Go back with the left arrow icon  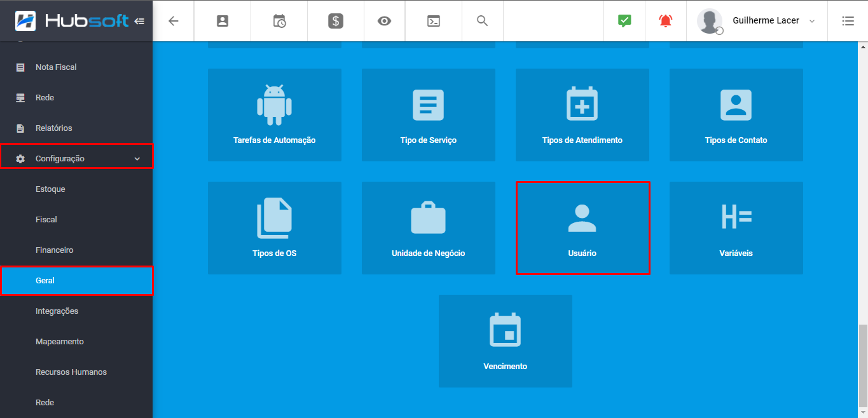point(173,21)
